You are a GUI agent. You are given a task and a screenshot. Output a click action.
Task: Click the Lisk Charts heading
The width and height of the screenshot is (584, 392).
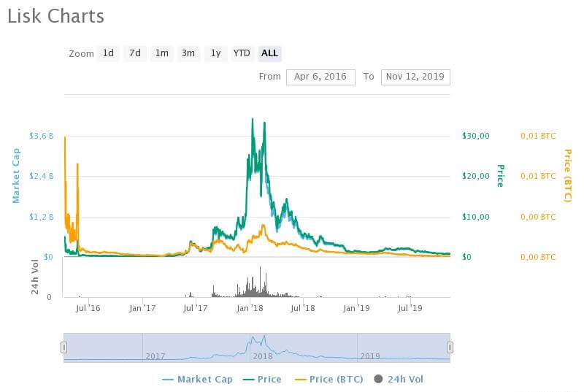tap(56, 16)
